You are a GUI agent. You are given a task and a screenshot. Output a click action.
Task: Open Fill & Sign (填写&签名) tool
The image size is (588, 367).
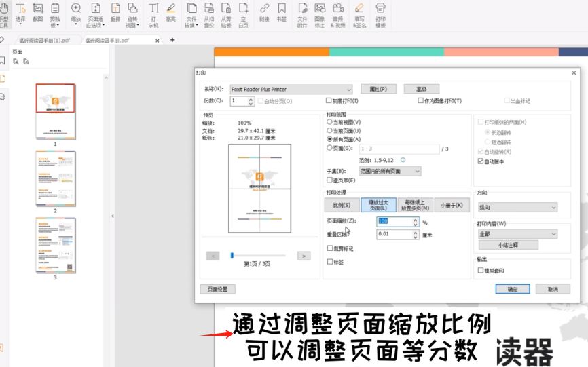359,15
